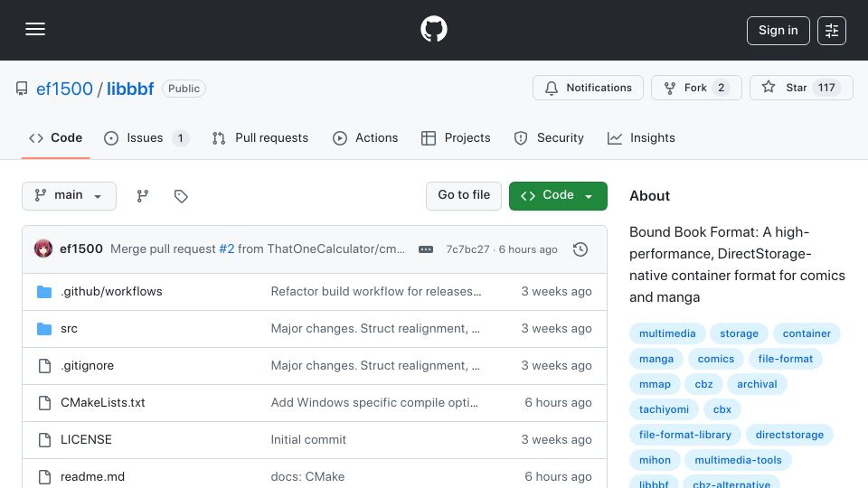
Task: Click the issues count badge 1
Action: click(181, 138)
